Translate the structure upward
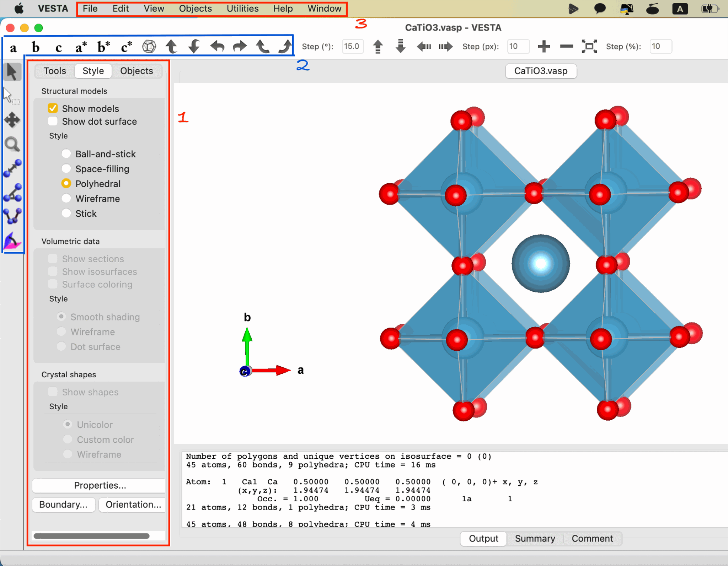This screenshot has width=728, height=566. [378, 47]
